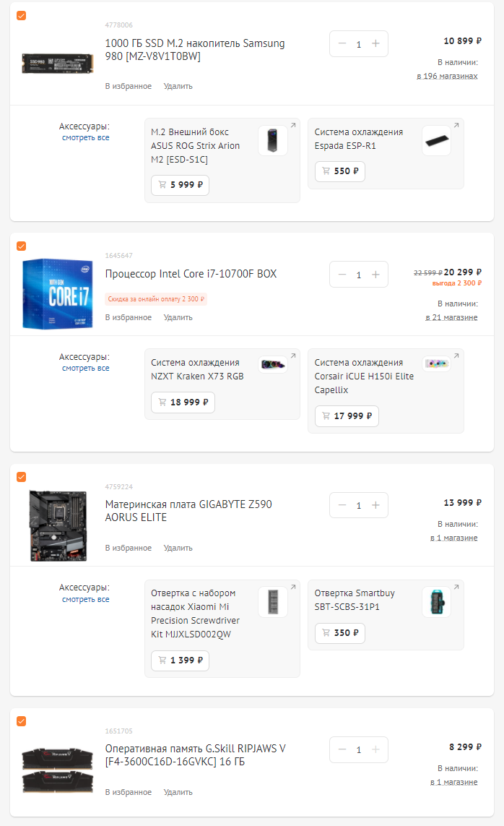Show all accessories for Samsung SSD
The height and width of the screenshot is (826, 504).
85,137
